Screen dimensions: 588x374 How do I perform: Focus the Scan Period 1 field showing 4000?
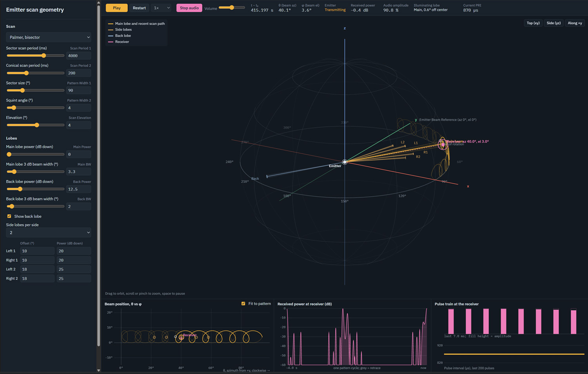tap(79, 56)
